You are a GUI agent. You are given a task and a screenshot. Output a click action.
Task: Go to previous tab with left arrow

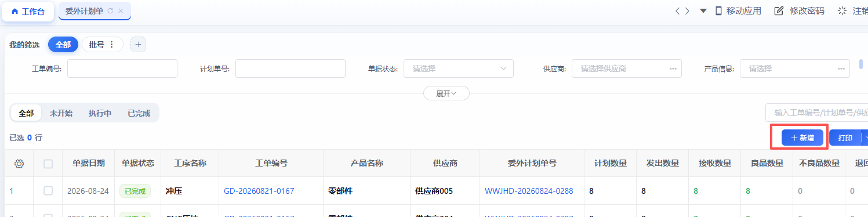tap(677, 11)
